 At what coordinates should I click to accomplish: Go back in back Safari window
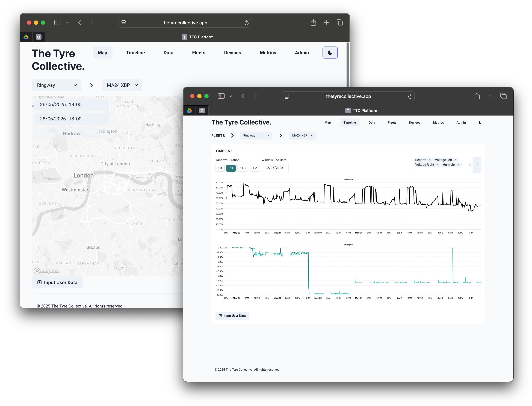click(79, 22)
